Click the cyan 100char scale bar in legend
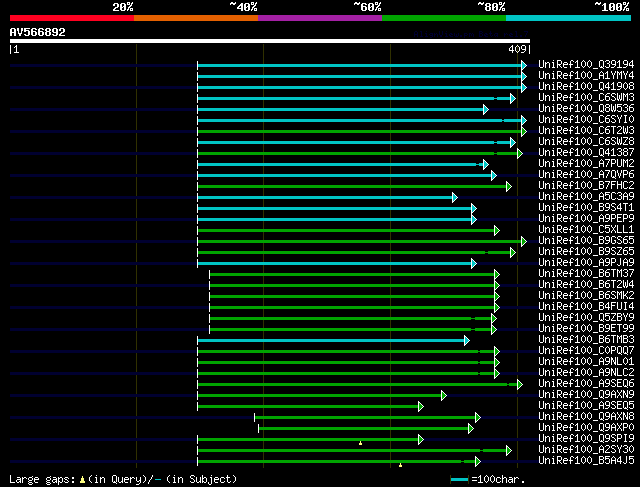Image resolution: width=640 pixels, height=487 pixels. pyautogui.click(x=460, y=479)
